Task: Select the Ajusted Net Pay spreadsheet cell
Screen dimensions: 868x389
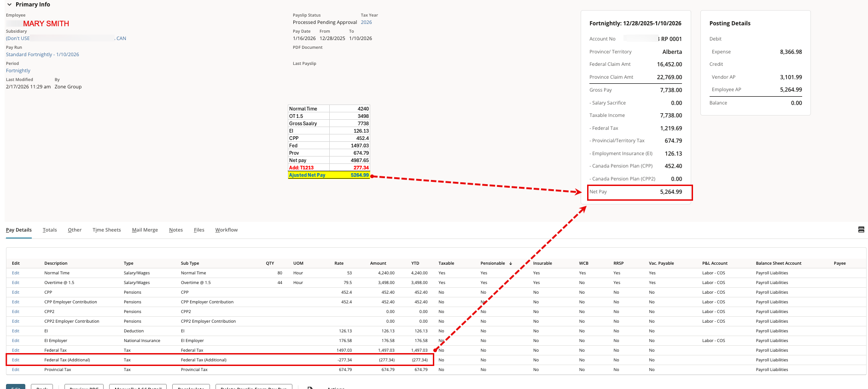Action: 309,175
